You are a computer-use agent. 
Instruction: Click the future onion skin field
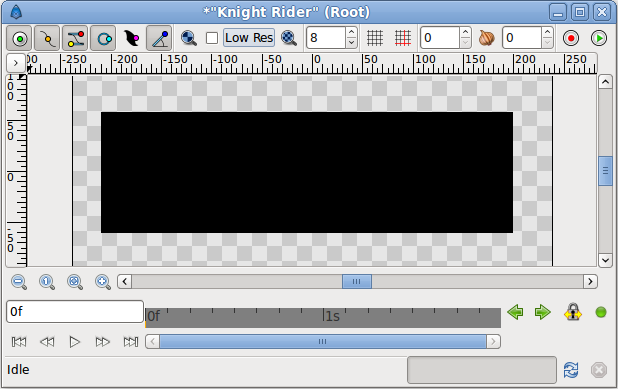tap(522, 38)
